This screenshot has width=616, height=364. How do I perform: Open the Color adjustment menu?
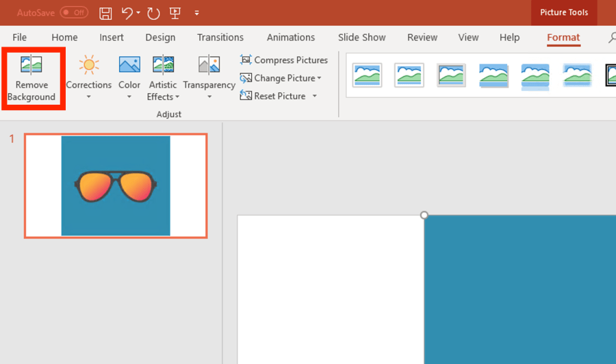click(x=129, y=78)
